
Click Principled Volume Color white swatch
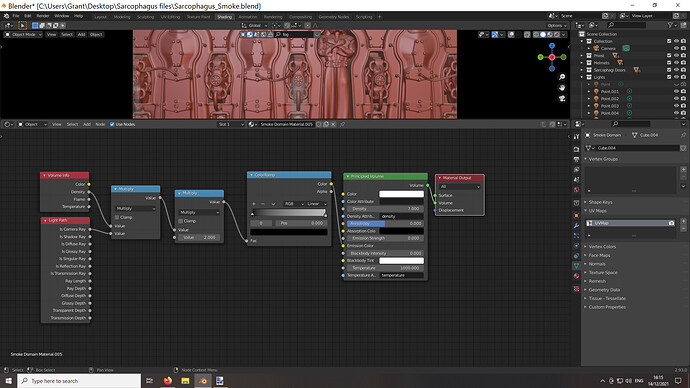click(x=401, y=194)
